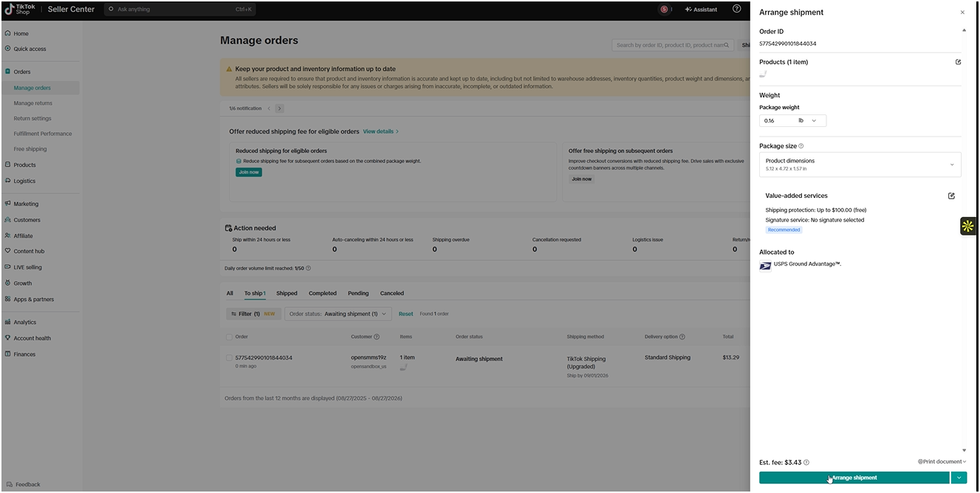The image size is (980, 493).
Task: Click daily order volume limit info icon
Action: pyautogui.click(x=309, y=268)
